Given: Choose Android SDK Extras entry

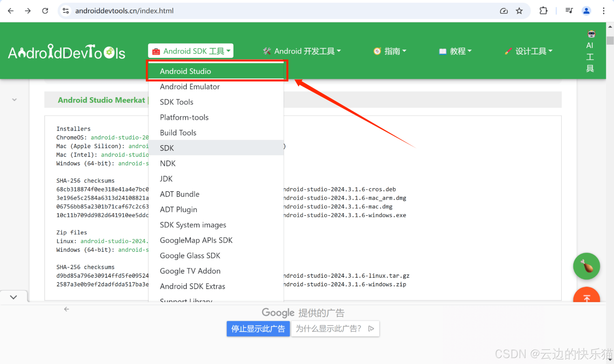Looking at the screenshot, I should point(216,286).
